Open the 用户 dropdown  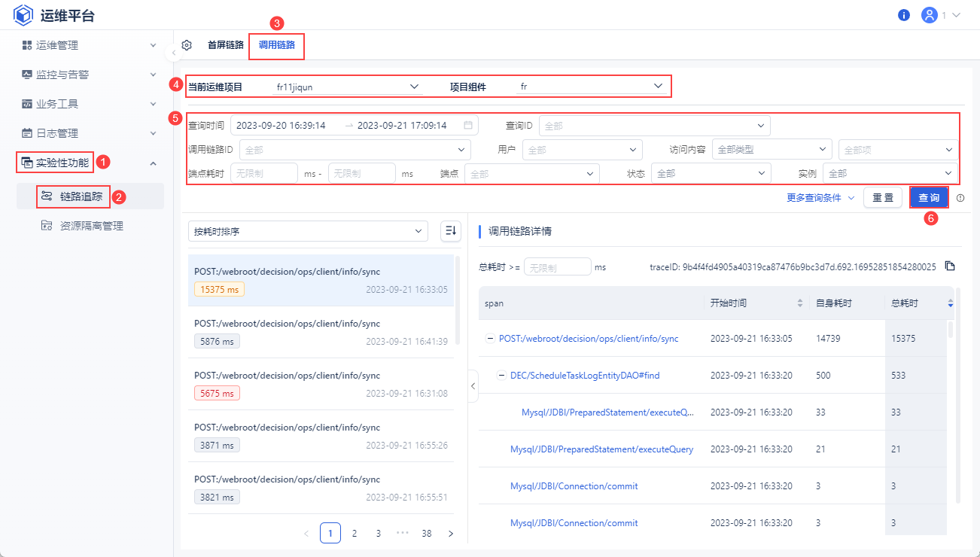click(x=583, y=150)
